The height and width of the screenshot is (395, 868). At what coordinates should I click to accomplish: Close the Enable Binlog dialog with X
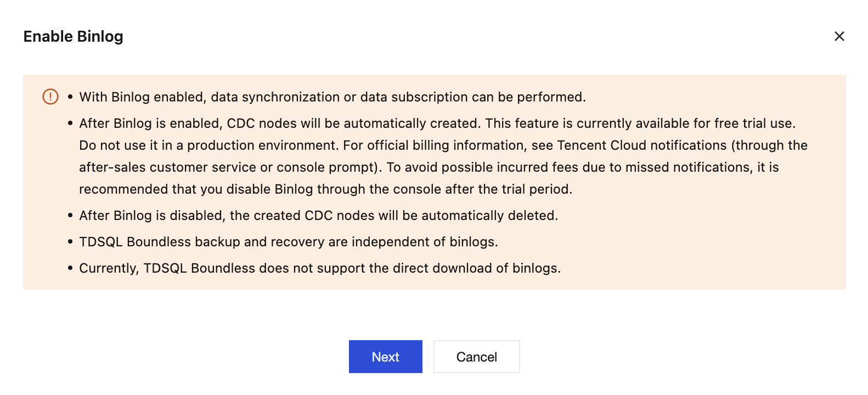click(x=839, y=36)
